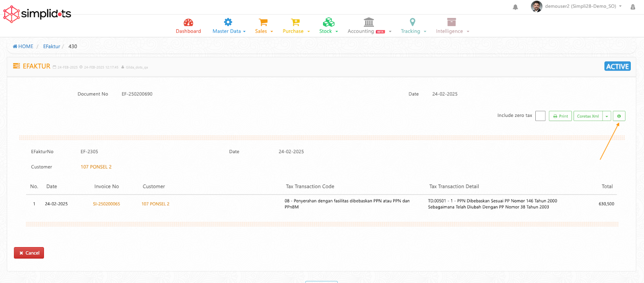The height and width of the screenshot is (283, 644).
Task: Click the Dashboard gauge icon
Action: click(x=188, y=22)
